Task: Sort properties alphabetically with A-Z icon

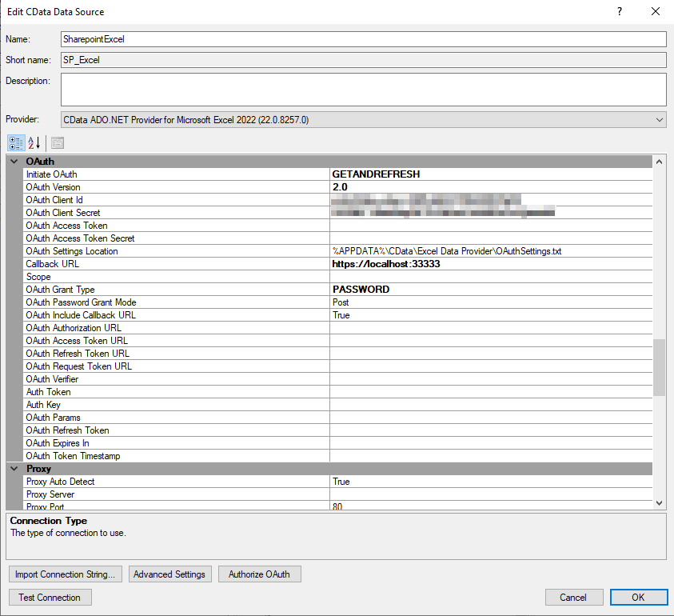Action: point(34,143)
